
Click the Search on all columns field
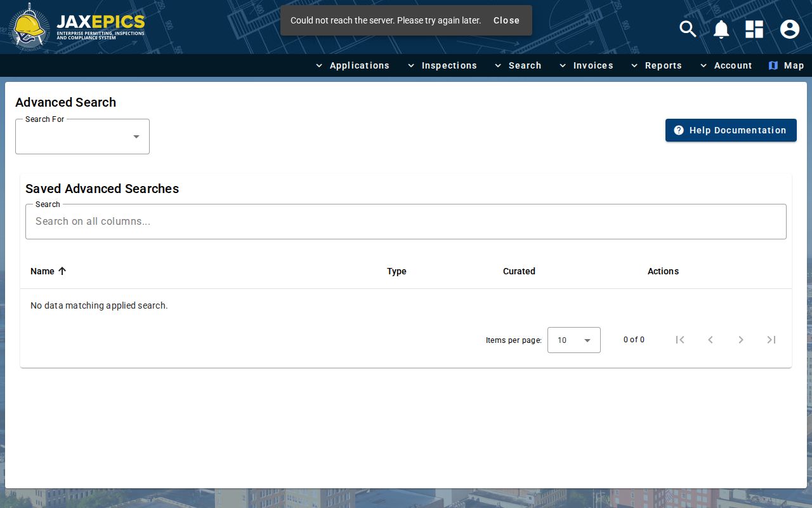point(406,222)
